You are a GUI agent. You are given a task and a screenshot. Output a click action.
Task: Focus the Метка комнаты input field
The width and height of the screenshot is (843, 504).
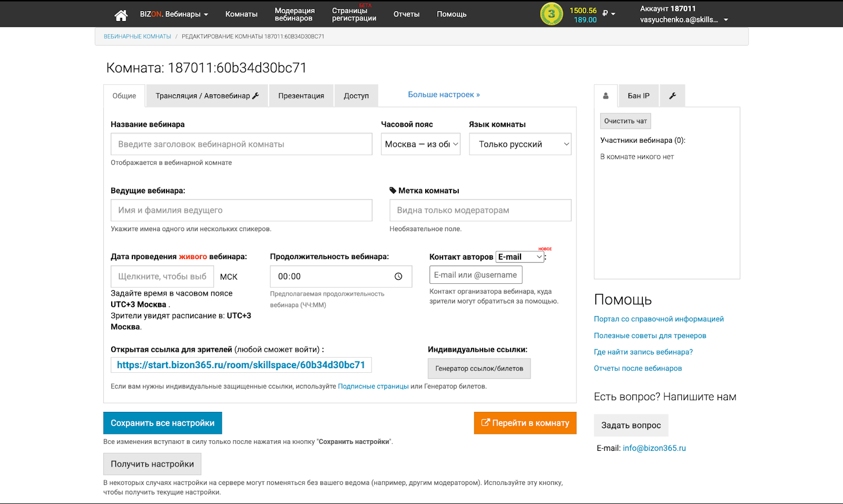coord(481,210)
